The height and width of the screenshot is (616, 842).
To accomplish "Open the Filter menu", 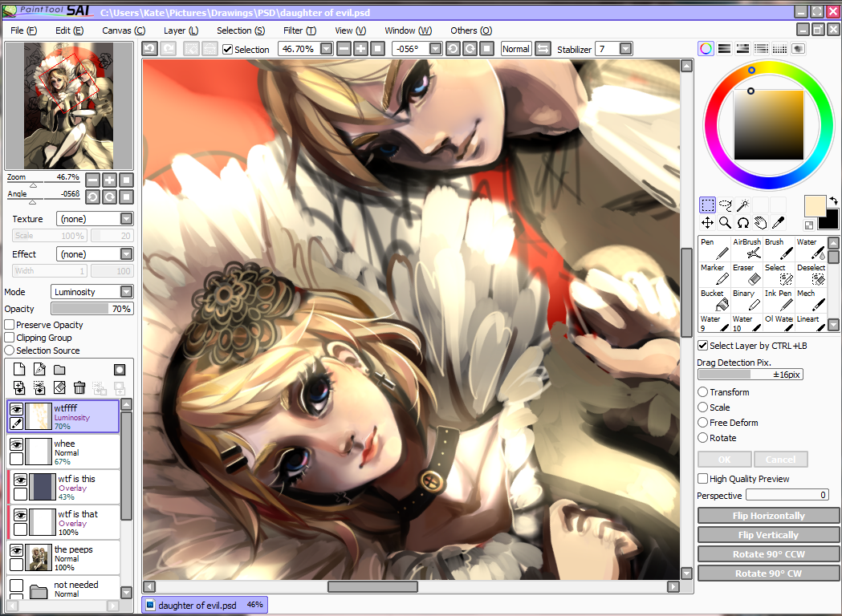I will point(299,30).
